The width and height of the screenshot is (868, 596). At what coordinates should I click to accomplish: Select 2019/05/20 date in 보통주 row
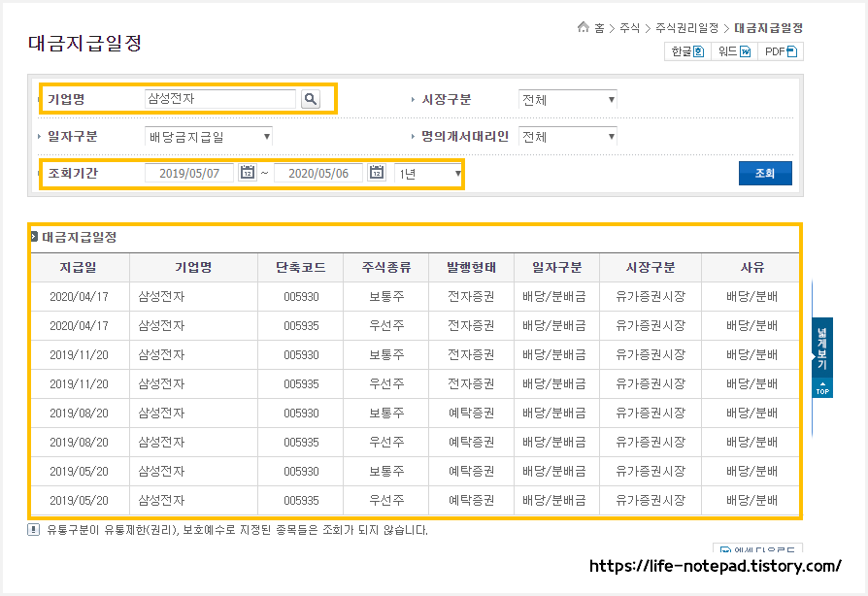[80, 472]
